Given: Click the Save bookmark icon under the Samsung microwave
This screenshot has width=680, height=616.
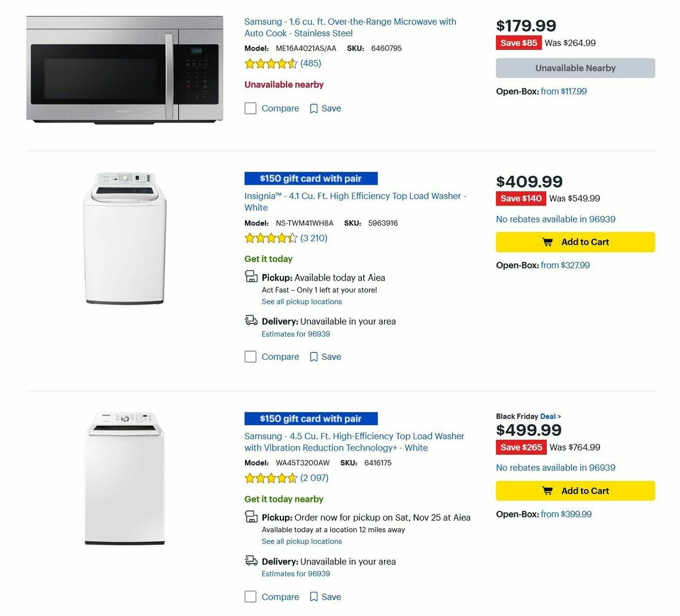Looking at the screenshot, I should tap(313, 108).
